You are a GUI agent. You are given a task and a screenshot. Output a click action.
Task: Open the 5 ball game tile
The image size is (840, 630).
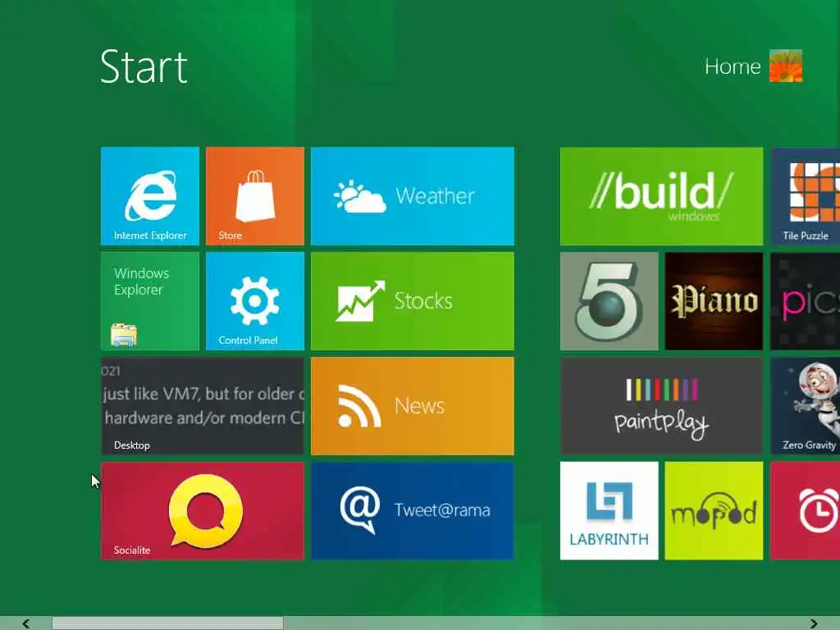click(609, 301)
